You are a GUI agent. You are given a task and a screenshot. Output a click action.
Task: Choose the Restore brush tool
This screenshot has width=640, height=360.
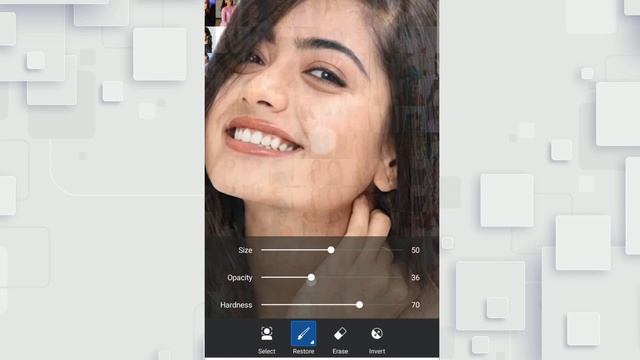[303, 333]
